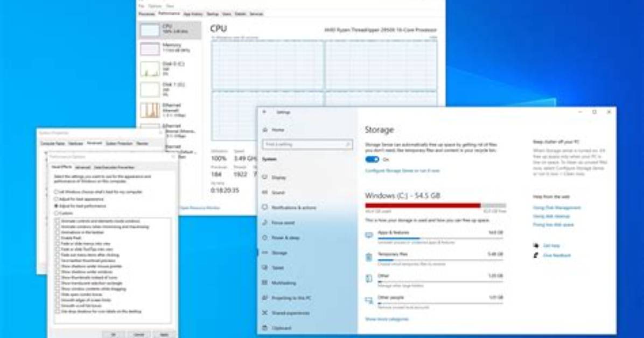Image resolution: width=644 pixels, height=338 pixels.
Task: Open Options menu in Task Manager
Action: (155, 6)
